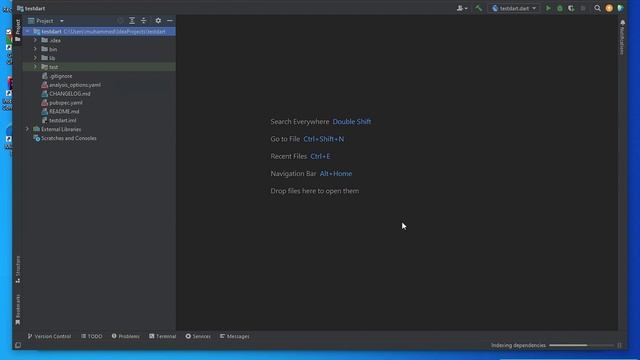This screenshot has height=360, width=640.
Task: Expand the lib folder
Action: tap(35, 58)
